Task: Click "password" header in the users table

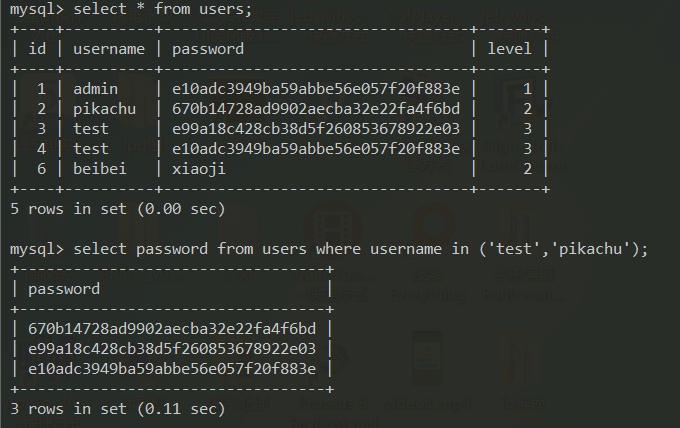Action: tap(207, 48)
